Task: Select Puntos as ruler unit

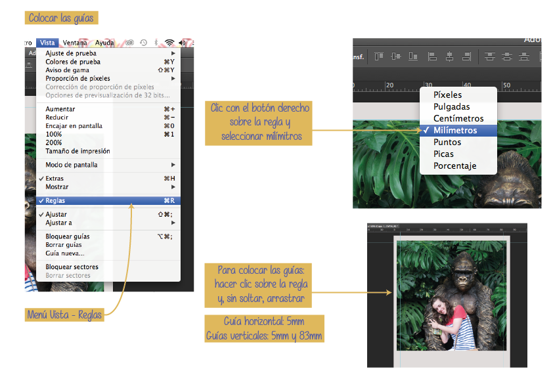Action: click(458, 142)
